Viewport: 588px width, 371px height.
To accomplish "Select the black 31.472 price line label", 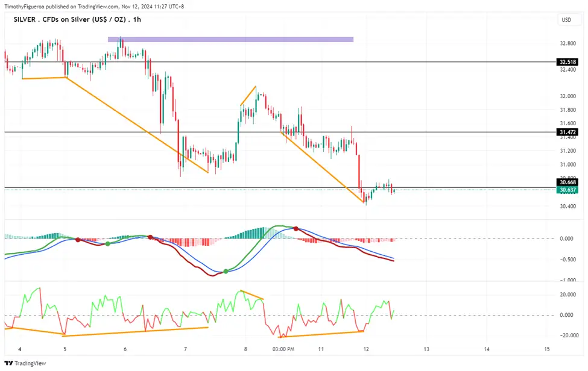I will [567, 132].
